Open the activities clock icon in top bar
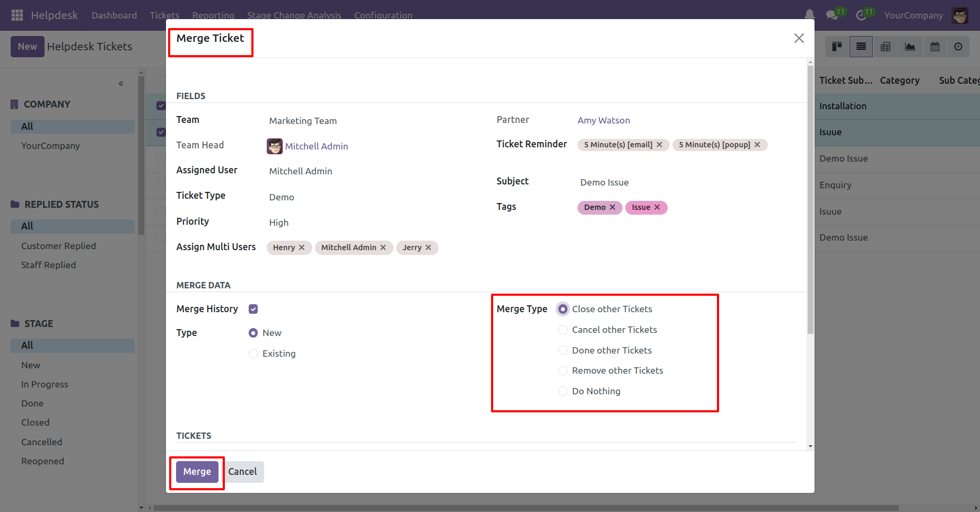 861,15
